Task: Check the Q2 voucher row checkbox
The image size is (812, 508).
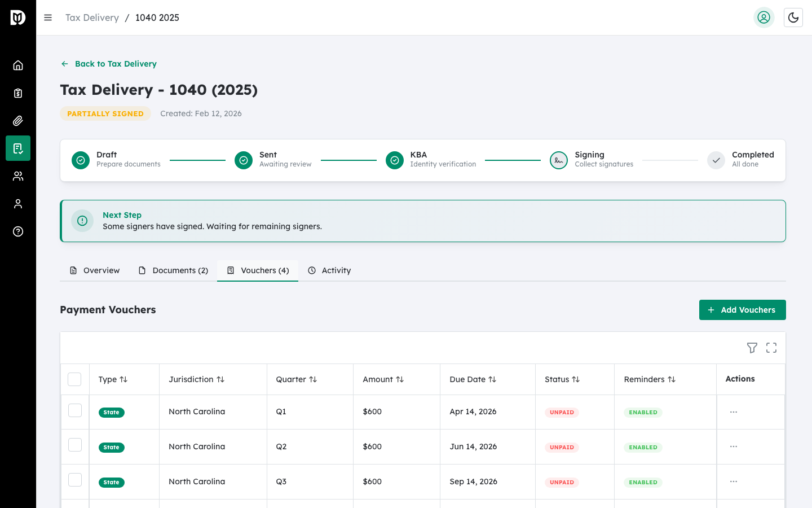Action: coord(75,445)
